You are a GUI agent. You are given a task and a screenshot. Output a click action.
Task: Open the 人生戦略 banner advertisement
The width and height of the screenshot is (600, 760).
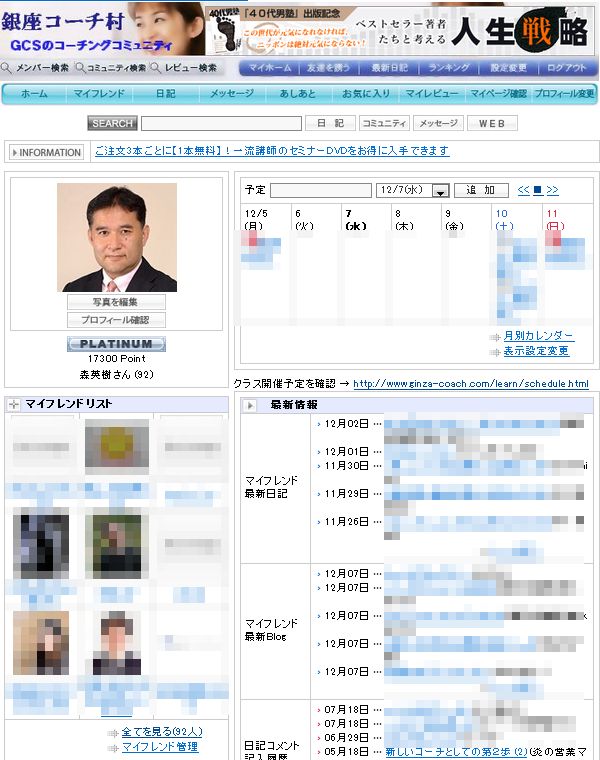click(x=400, y=32)
